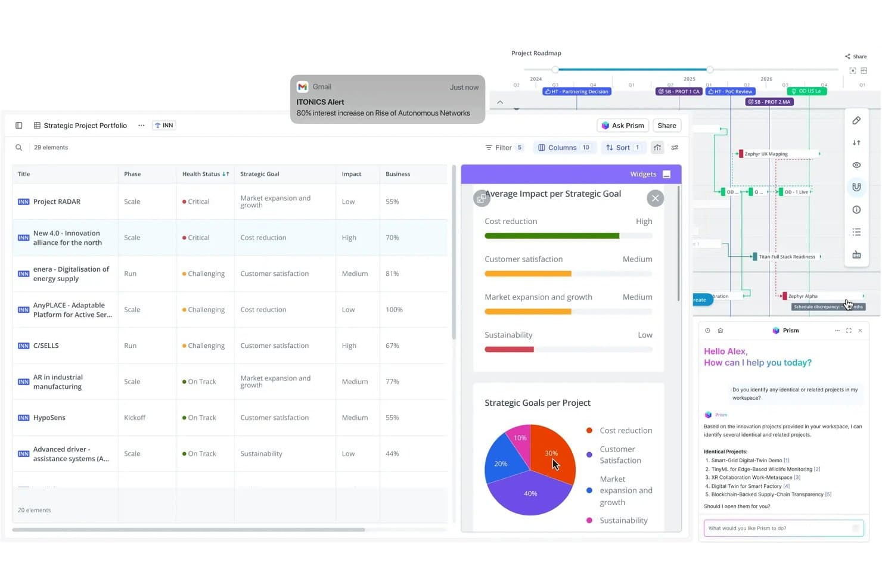Image resolution: width=882 pixels, height=588 pixels.
Task: Toggle the magnet snap tool in roadmap toolbar
Action: [x=856, y=187]
